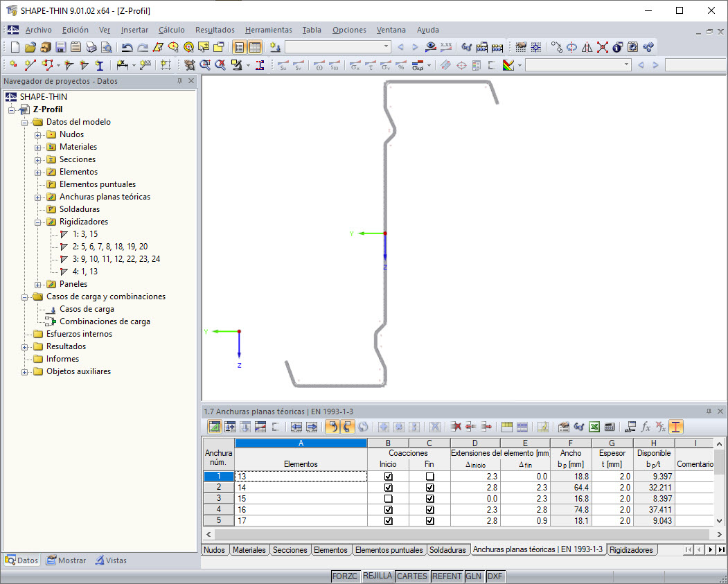Toggle the grid snap icon
The image size is (728, 584).
536,47
